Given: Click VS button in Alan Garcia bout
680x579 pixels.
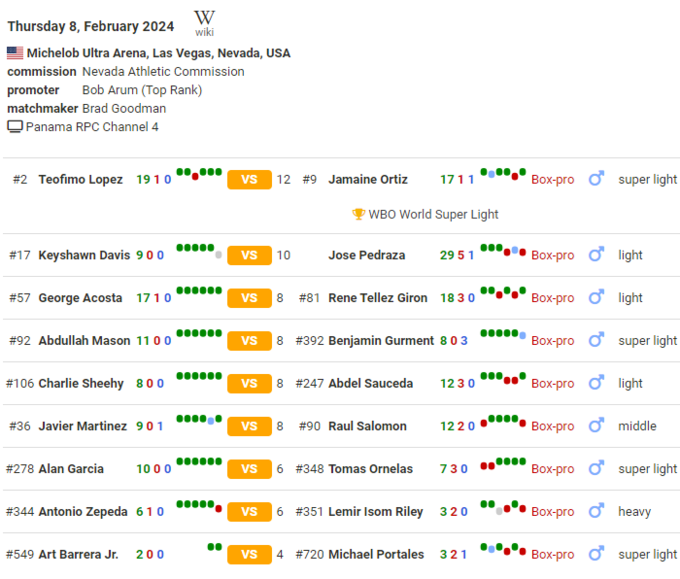Looking at the screenshot, I should point(249,469).
